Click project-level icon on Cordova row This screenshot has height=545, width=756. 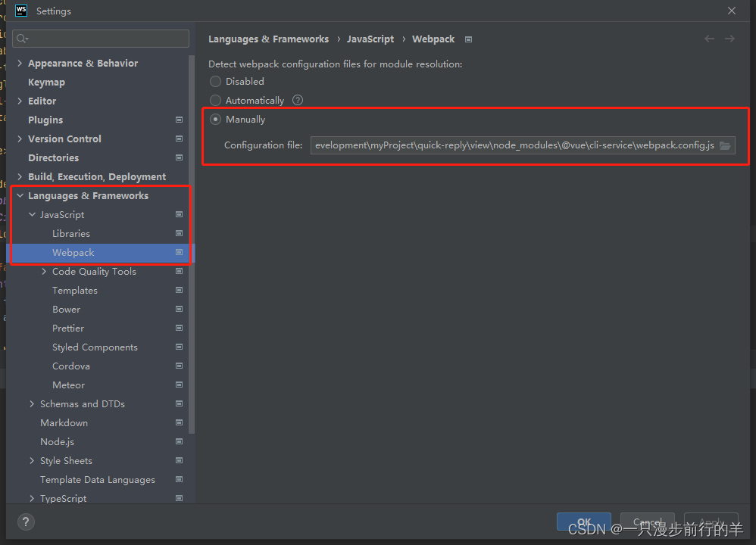coord(179,366)
